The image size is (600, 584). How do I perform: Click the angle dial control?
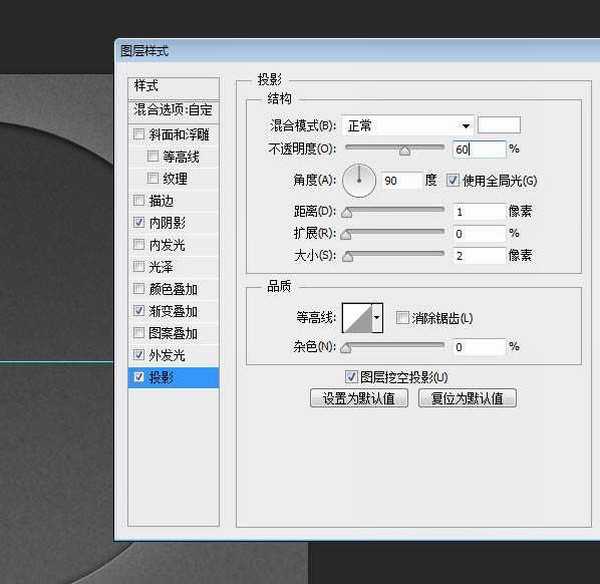358,181
